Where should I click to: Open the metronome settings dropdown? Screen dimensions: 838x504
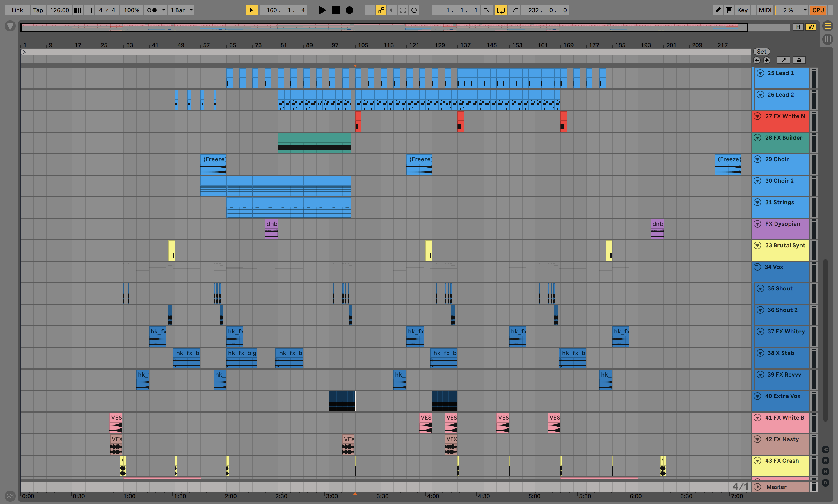click(x=163, y=10)
